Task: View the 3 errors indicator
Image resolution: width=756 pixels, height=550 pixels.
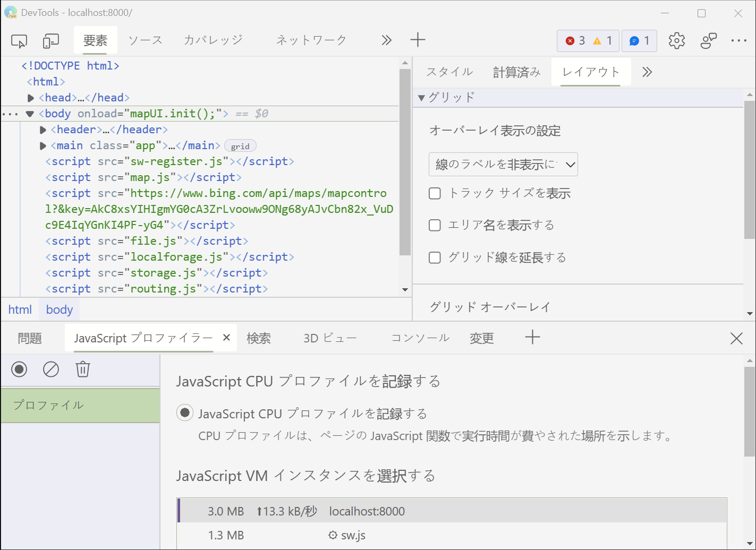Action: [576, 40]
